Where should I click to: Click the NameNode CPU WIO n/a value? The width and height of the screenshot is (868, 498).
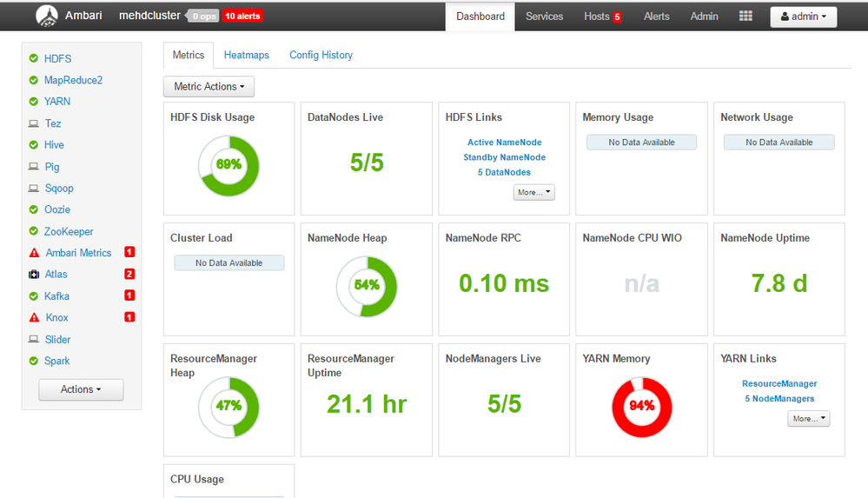[641, 283]
